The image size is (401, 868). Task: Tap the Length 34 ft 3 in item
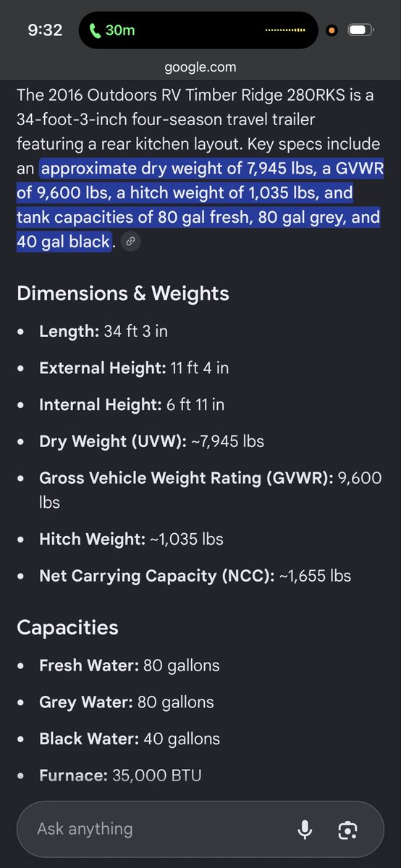(x=104, y=331)
